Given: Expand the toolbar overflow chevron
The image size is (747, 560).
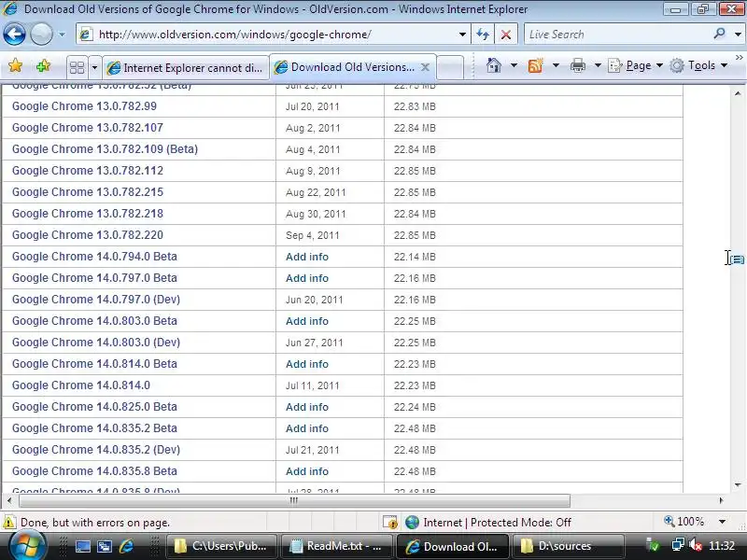Looking at the screenshot, I should 739,58.
